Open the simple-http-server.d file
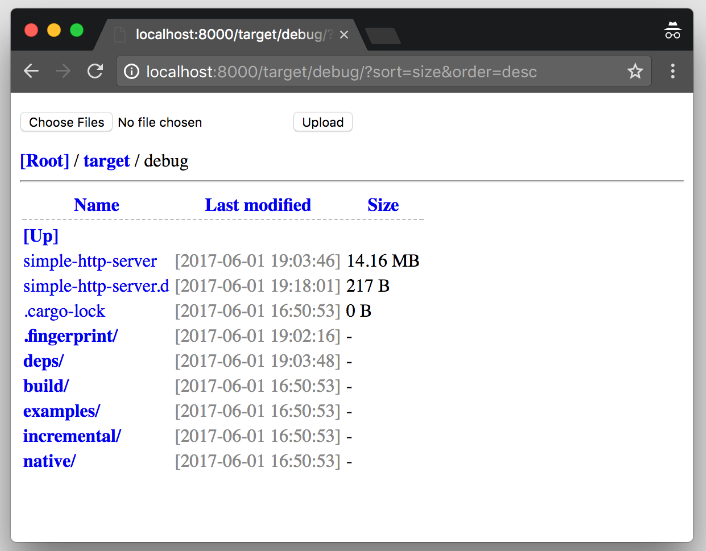The width and height of the screenshot is (706, 551). point(96,286)
